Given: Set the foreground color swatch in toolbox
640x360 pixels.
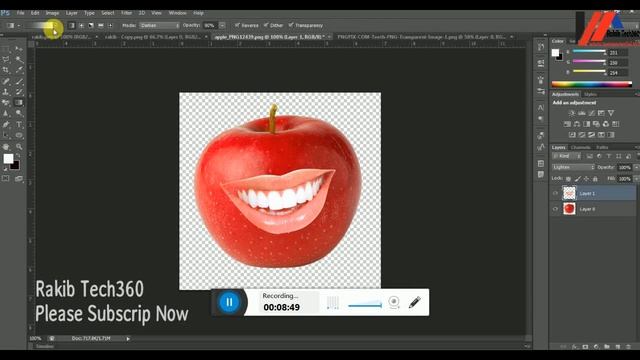Looking at the screenshot, I should click(8, 158).
